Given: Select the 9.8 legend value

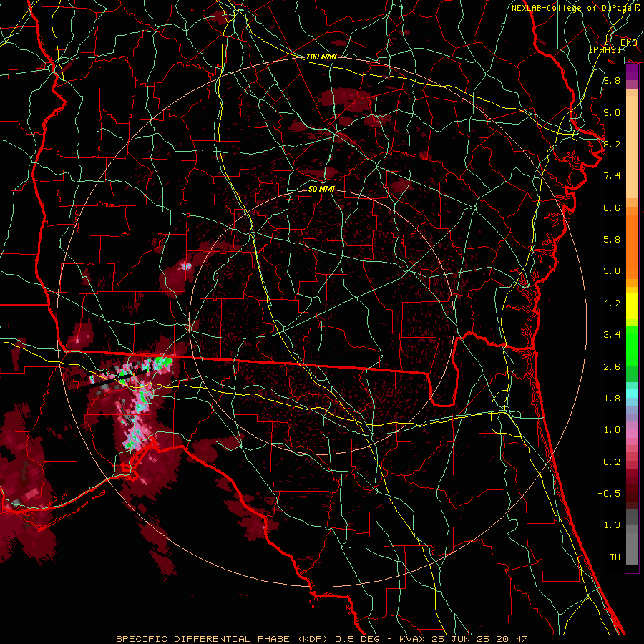Looking at the screenshot, I should point(612,80).
